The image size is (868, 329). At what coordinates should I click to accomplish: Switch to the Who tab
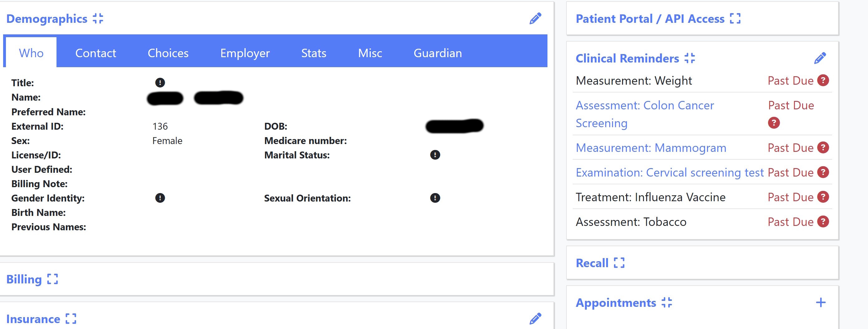(x=31, y=53)
